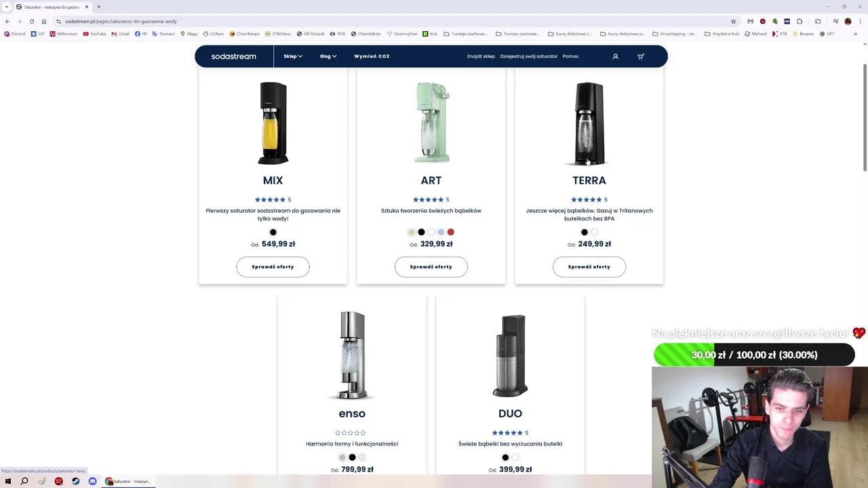Viewport: 868px width, 488px height.
Task: Open Chrome three-dot menu
Action: (860, 21)
